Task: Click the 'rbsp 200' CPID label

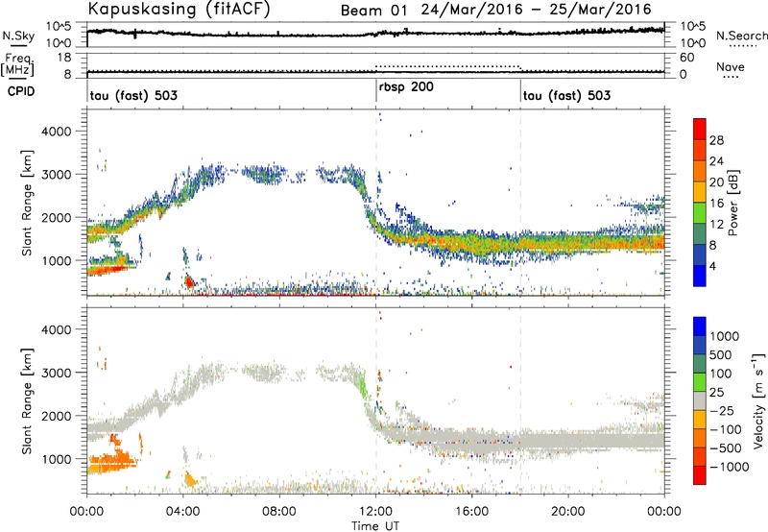Action: click(406, 87)
